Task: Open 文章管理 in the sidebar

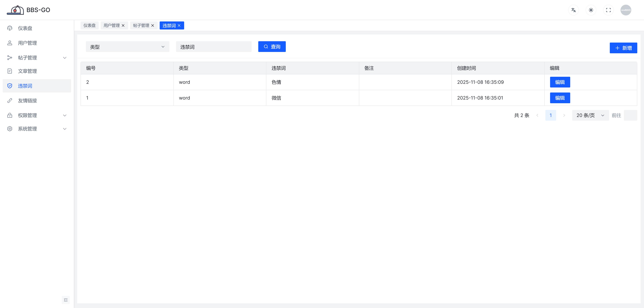Action: coord(28,71)
